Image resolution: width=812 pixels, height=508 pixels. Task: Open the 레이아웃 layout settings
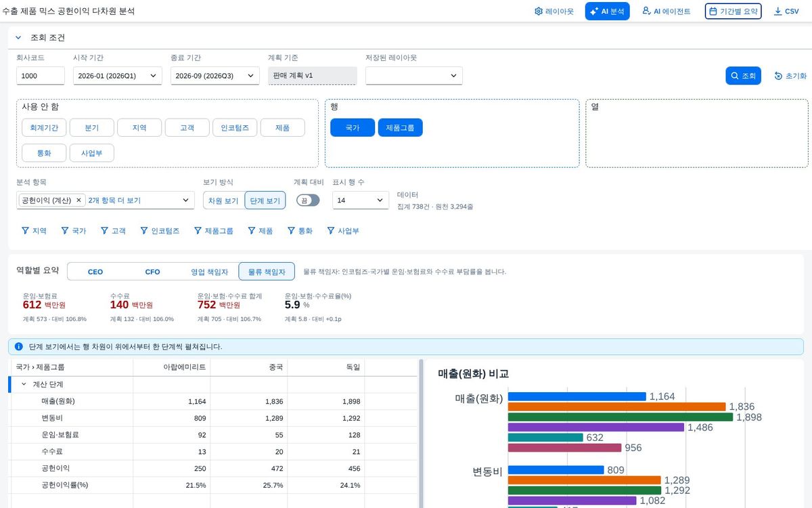click(554, 12)
